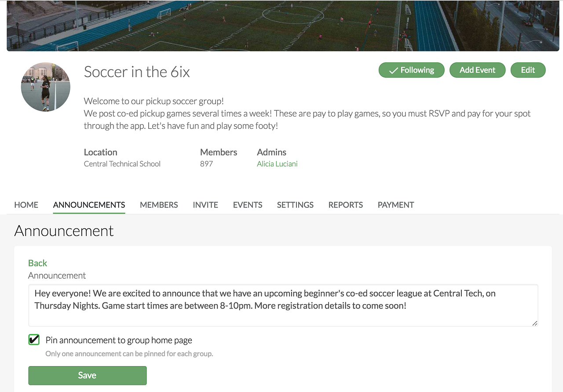563x392 pixels.
Task: Open the Invite tab
Action: (x=205, y=205)
